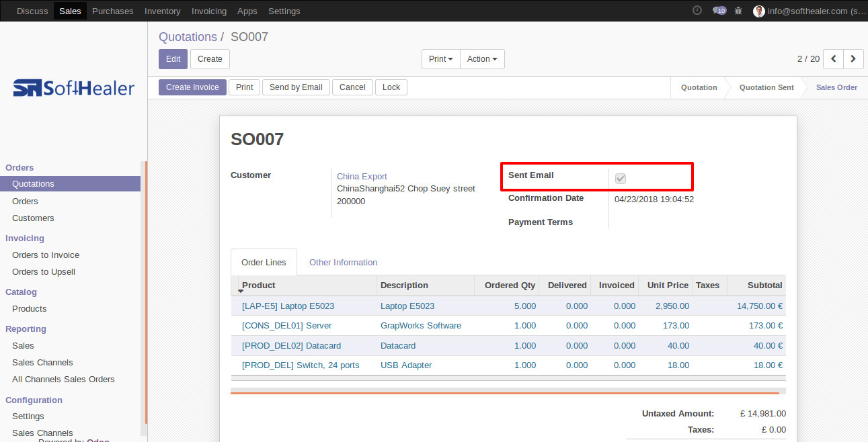Select Quotation Sent status stage
Image resolution: width=868 pixels, height=442 pixels.
[x=766, y=87]
